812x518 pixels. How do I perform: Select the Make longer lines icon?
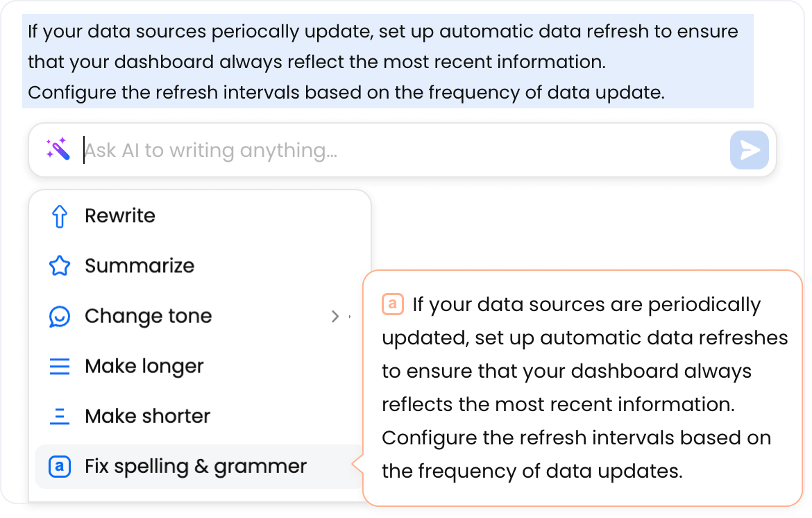coord(60,366)
